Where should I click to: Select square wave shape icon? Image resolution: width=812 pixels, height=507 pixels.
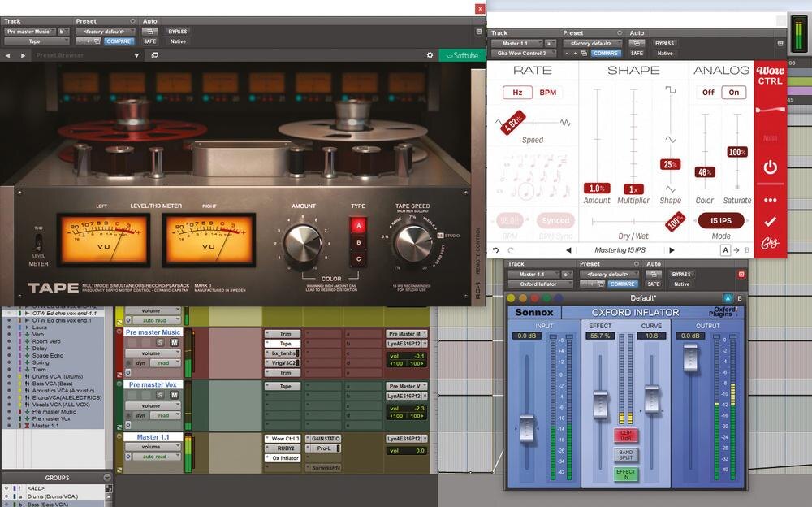(x=670, y=90)
